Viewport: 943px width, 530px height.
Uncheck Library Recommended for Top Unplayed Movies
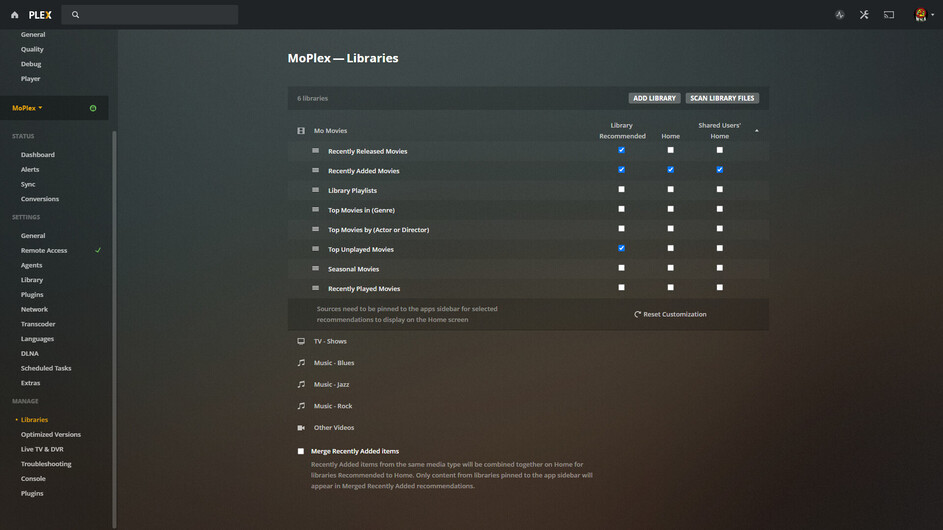click(621, 248)
